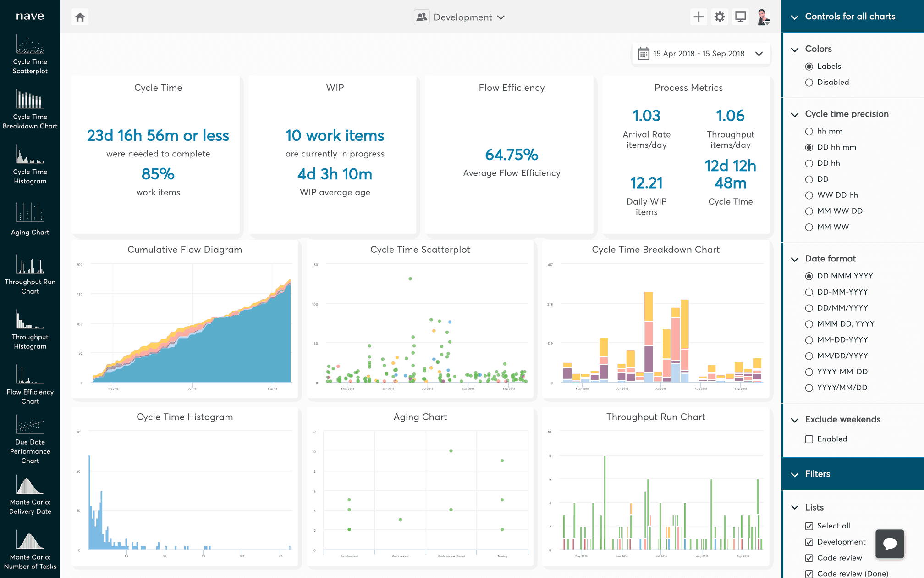
Task: Collapse the Date format section
Action: click(795, 259)
